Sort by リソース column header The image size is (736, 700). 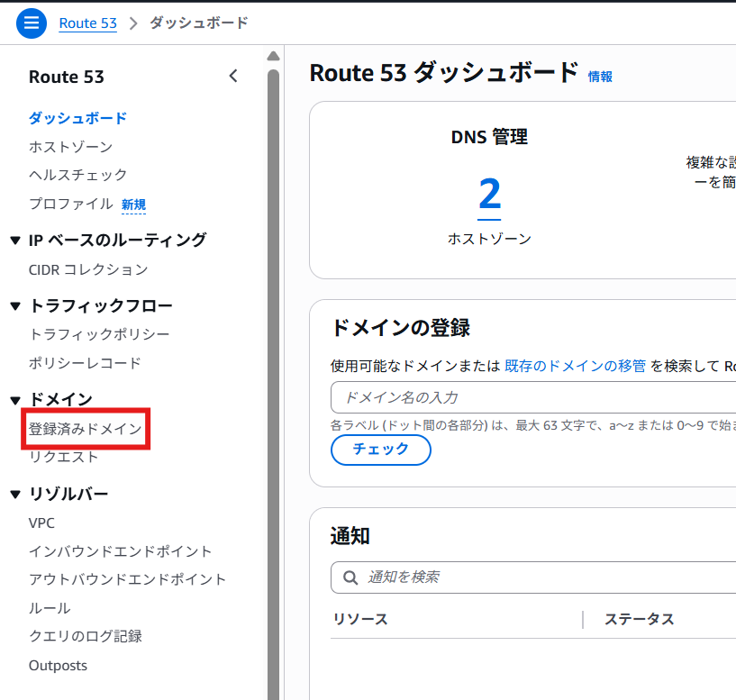click(360, 619)
